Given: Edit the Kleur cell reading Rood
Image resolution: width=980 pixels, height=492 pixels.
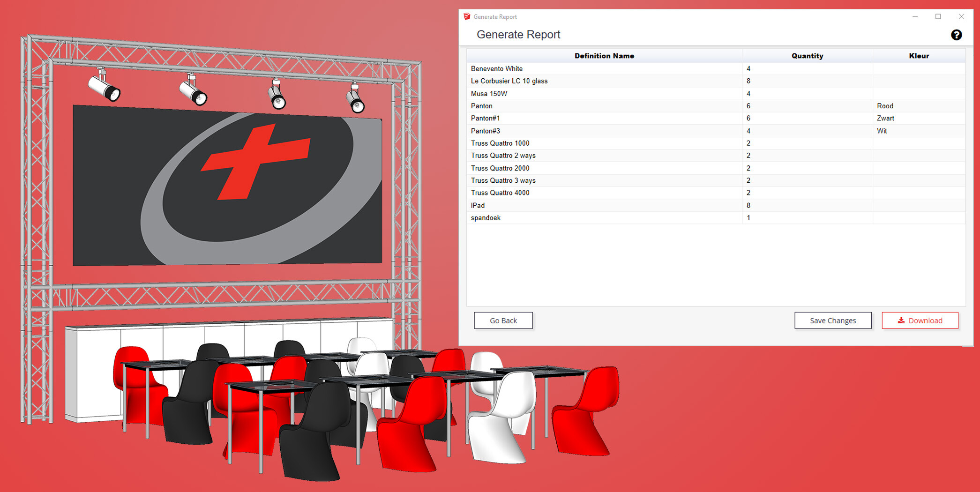Looking at the screenshot, I should pyautogui.click(x=885, y=106).
